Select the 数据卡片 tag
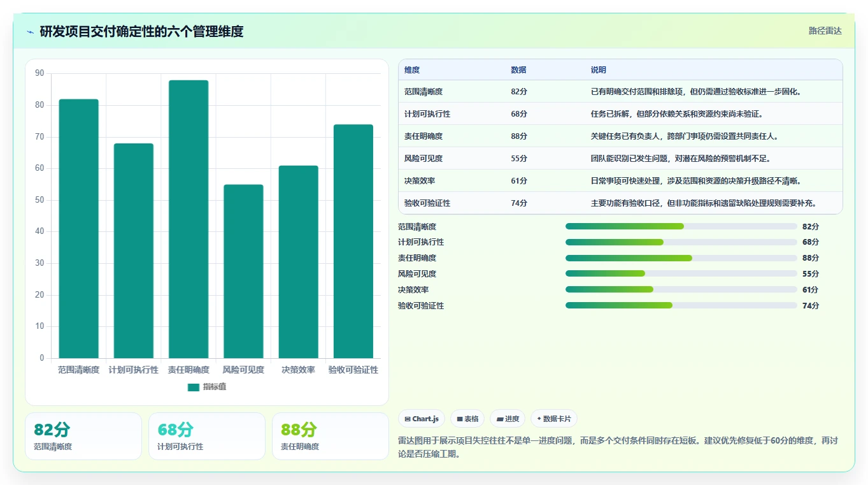Image resolution: width=868 pixels, height=485 pixels. point(554,419)
